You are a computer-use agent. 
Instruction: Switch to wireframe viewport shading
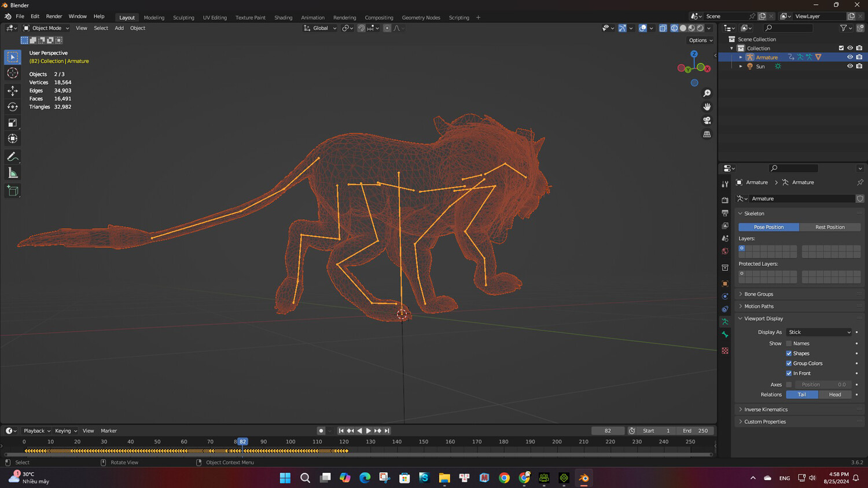674,28
